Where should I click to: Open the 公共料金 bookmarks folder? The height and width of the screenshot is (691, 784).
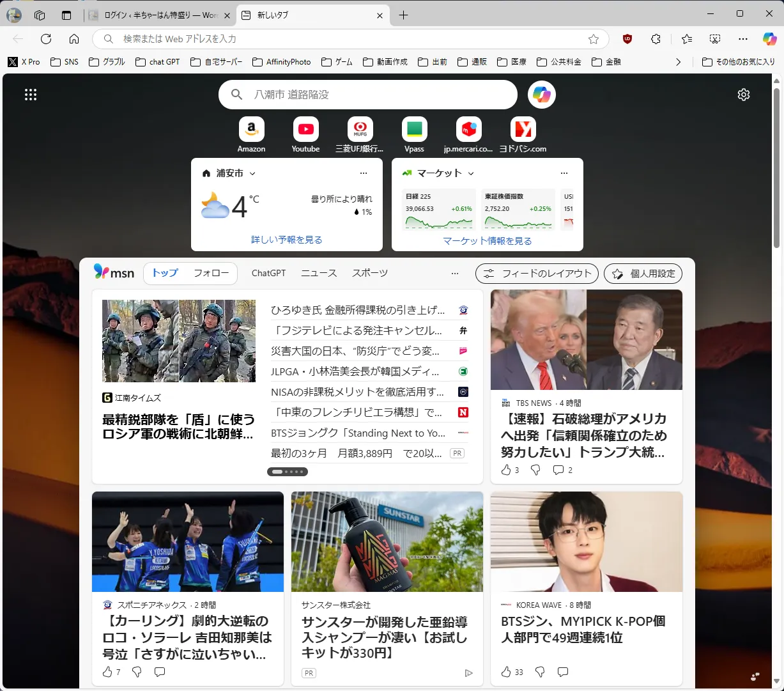click(x=559, y=62)
